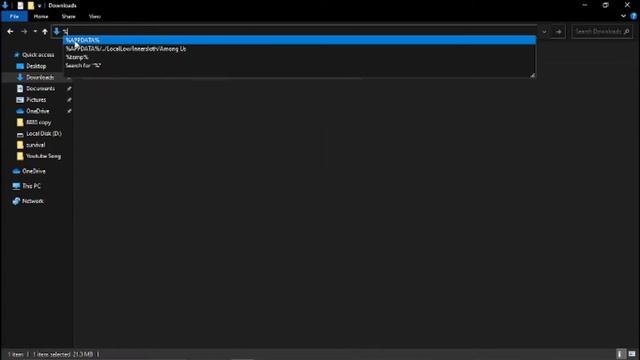Open the BBBS copy folder
This screenshot has width=640, height=360.
pos(38,122)
